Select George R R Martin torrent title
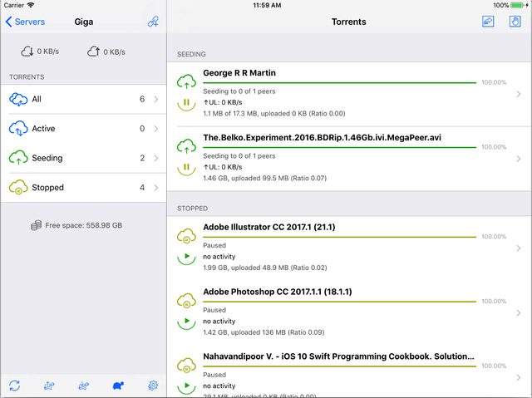The width and height of the screenshot is (532, 398). (x=239, y=73)
